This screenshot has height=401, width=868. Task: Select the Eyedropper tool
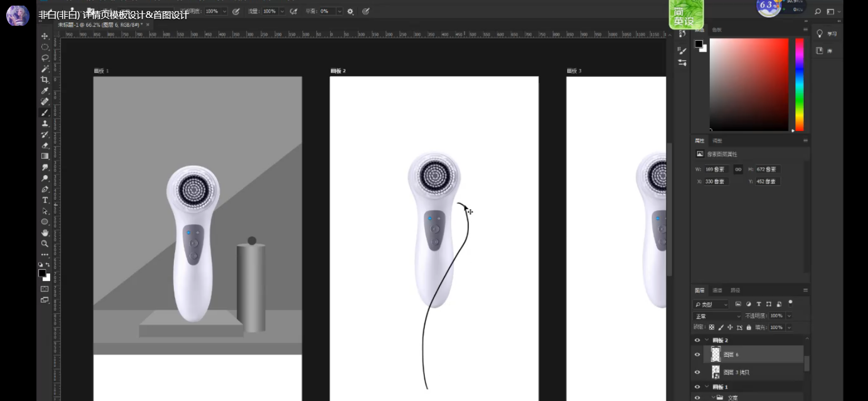(45, 91)
